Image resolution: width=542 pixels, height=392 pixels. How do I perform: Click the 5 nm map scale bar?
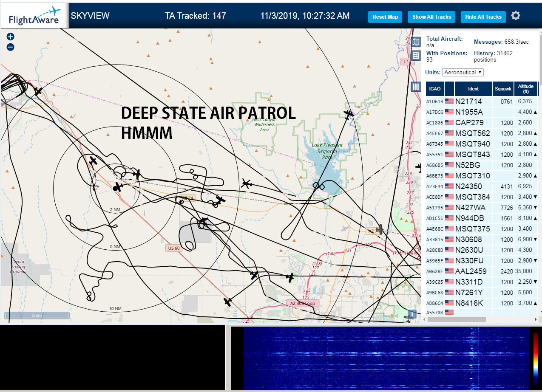click(x=37, y=315)
